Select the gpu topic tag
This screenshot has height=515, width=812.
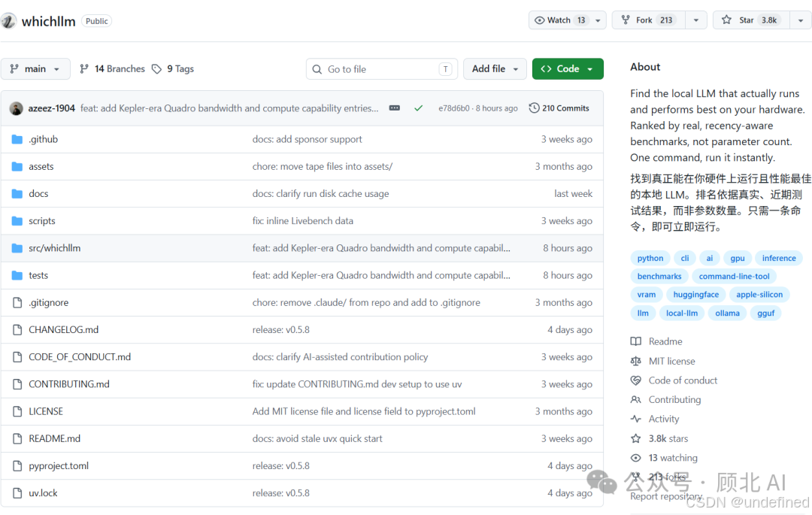tap(738, 259)
